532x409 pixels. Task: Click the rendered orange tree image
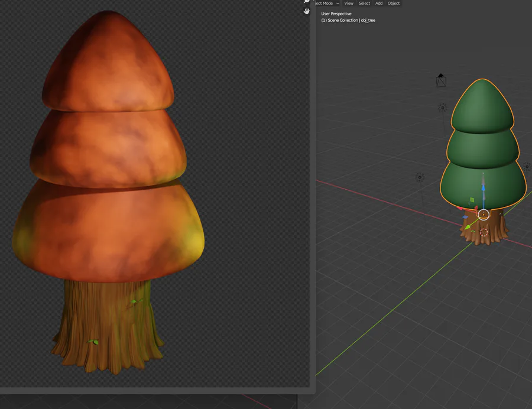click(x=108, y=193)
